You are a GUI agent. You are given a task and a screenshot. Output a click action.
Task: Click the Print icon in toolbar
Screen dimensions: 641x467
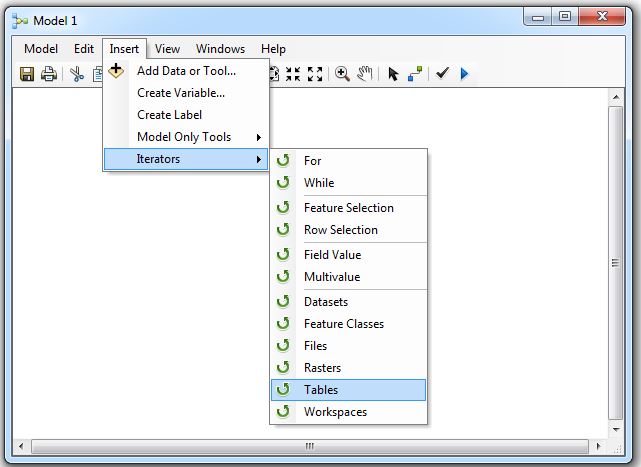tap(48, 74)
